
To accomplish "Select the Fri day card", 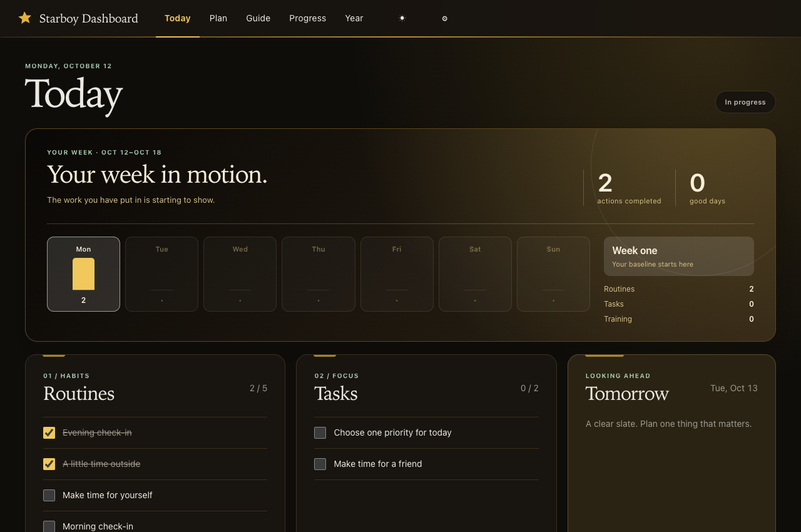I will 397,274.
